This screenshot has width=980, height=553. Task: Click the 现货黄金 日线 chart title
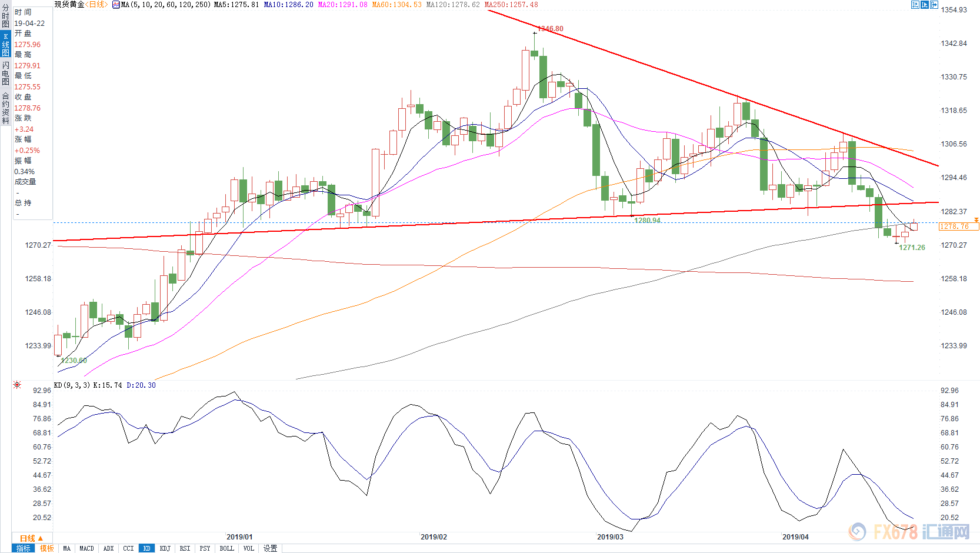(81, 5)
